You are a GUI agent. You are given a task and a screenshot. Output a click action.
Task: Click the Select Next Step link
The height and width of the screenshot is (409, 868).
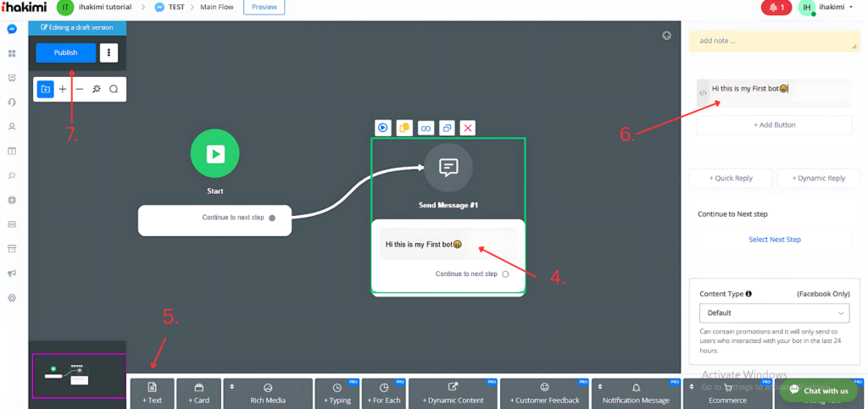[x=774, y=240]
